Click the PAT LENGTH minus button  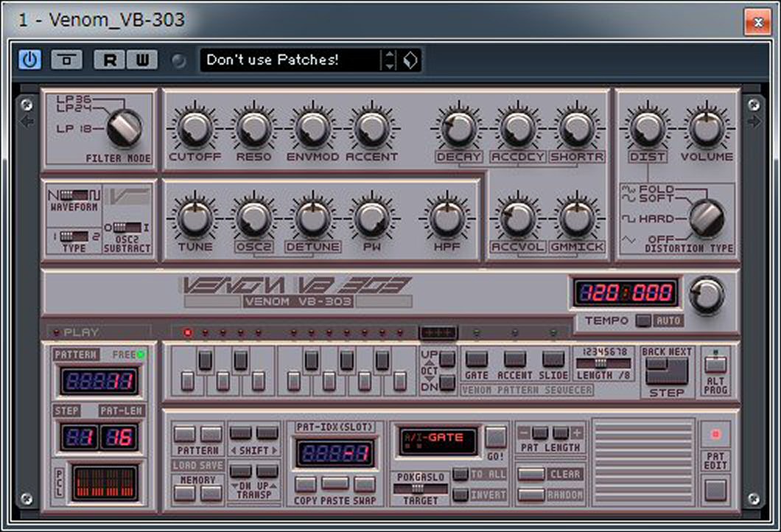pos(540,433)
